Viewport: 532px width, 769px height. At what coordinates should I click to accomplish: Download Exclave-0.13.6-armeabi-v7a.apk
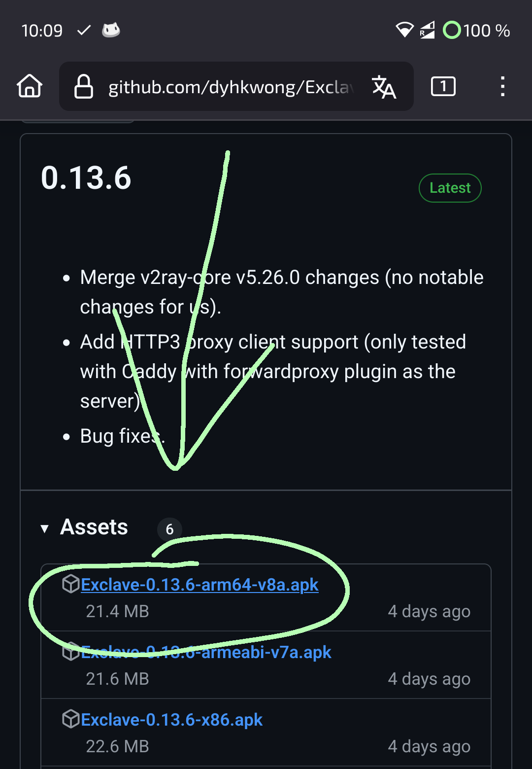206,653
